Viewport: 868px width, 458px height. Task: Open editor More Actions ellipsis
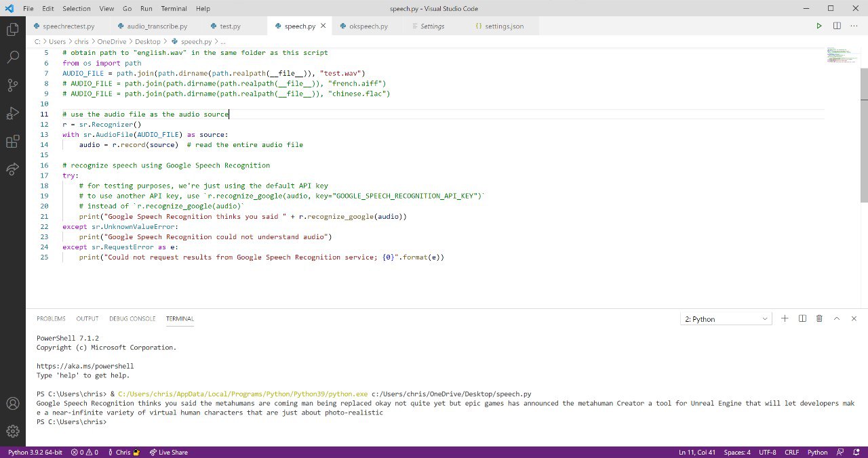[x=854, y=26]
